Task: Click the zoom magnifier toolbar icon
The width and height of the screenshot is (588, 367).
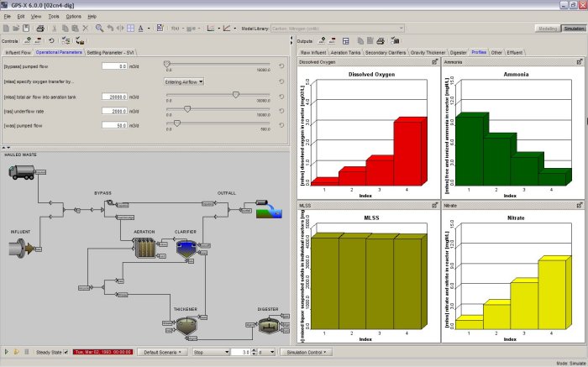Action: coord(99,28)
